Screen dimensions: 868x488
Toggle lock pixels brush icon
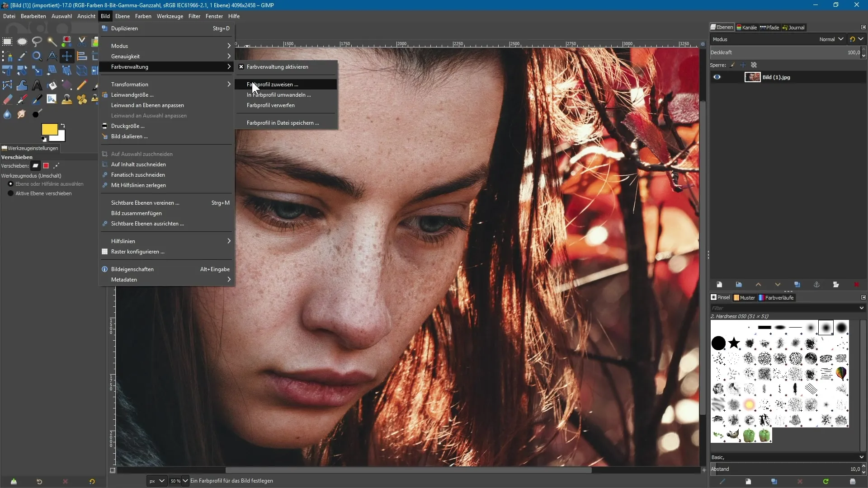tap(732, 65)
